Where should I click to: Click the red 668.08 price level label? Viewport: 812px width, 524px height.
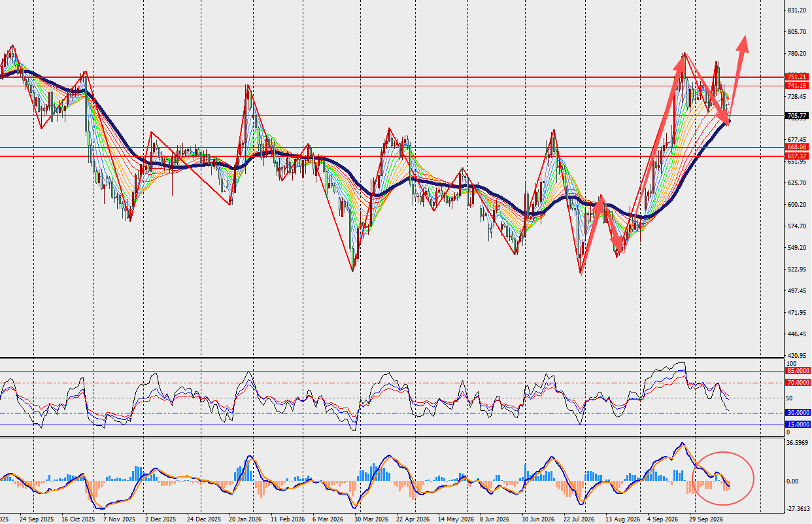796,148
